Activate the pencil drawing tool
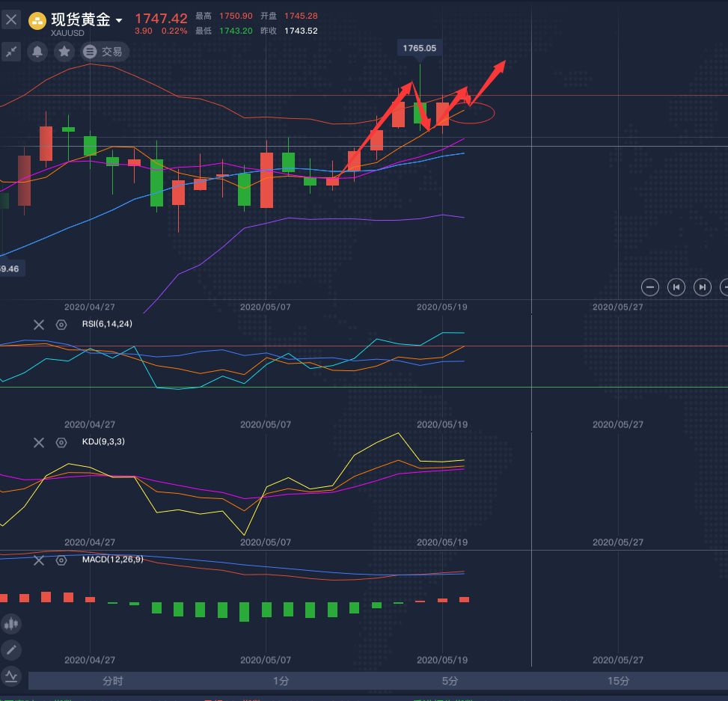The height and width of the screenshot is (701, 728). coord(11,649)
